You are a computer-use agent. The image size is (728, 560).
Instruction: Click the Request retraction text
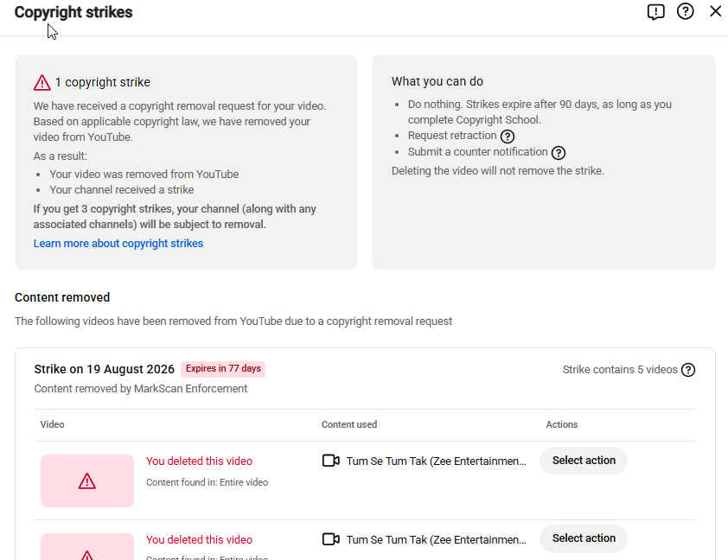452,136
